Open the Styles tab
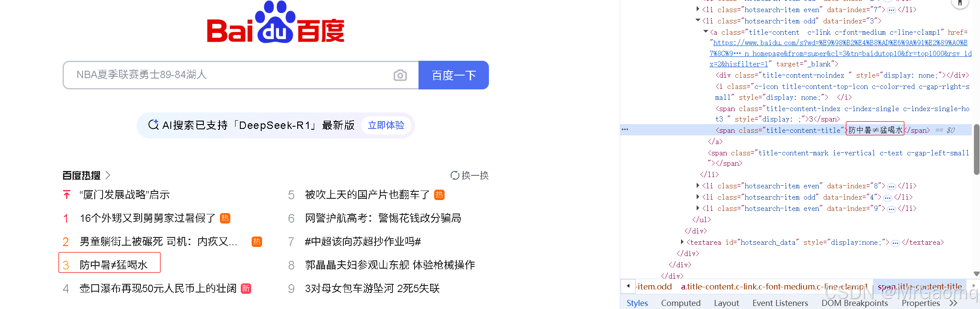 pos(637,303)
